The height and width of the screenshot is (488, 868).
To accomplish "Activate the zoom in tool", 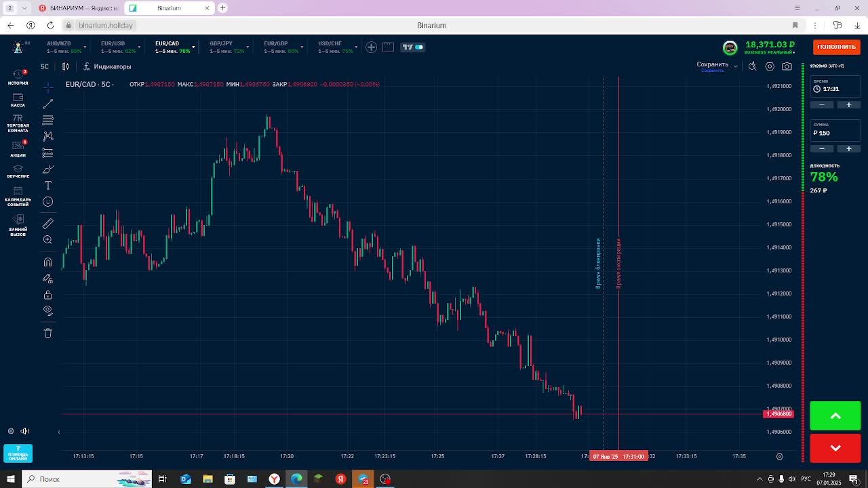I will point(47,239).
